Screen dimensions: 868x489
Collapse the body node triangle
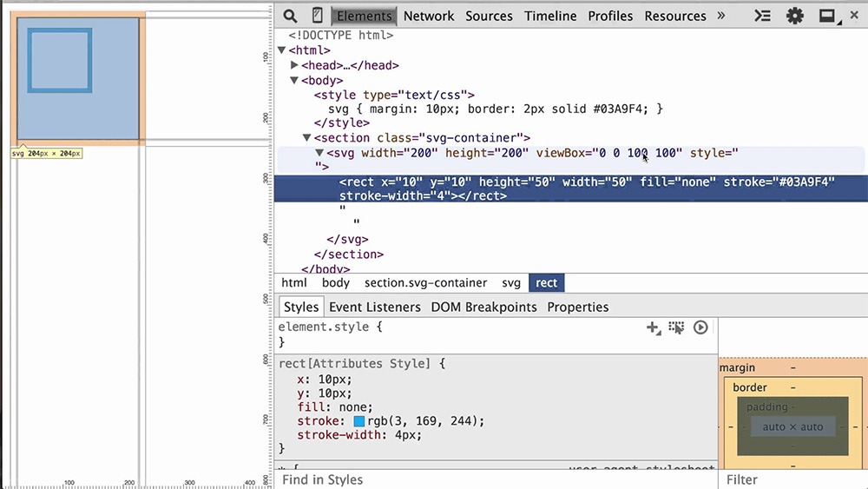click(294, 80)
